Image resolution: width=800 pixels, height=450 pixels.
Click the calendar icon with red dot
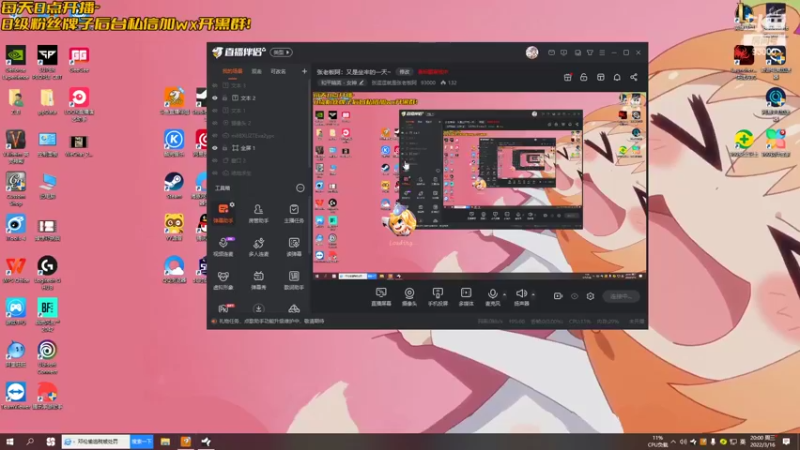[x=567, y=77]
